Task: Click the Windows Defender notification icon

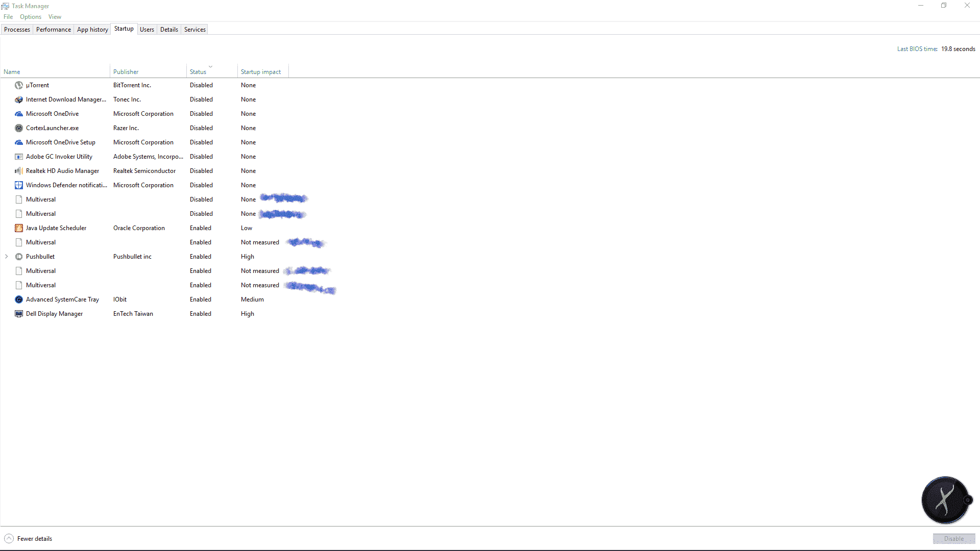Action: (x=19, y=185)
